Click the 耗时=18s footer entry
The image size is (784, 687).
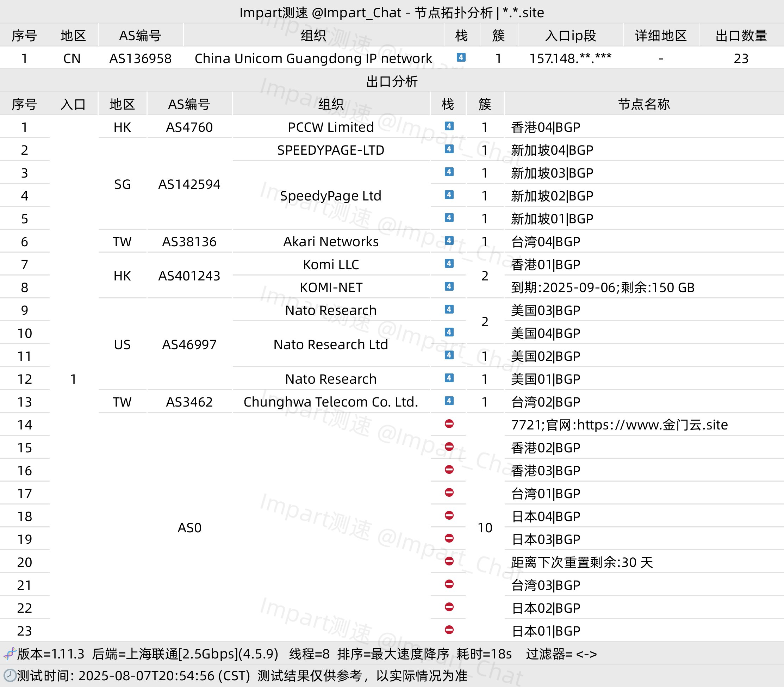(x=484, y=654)
